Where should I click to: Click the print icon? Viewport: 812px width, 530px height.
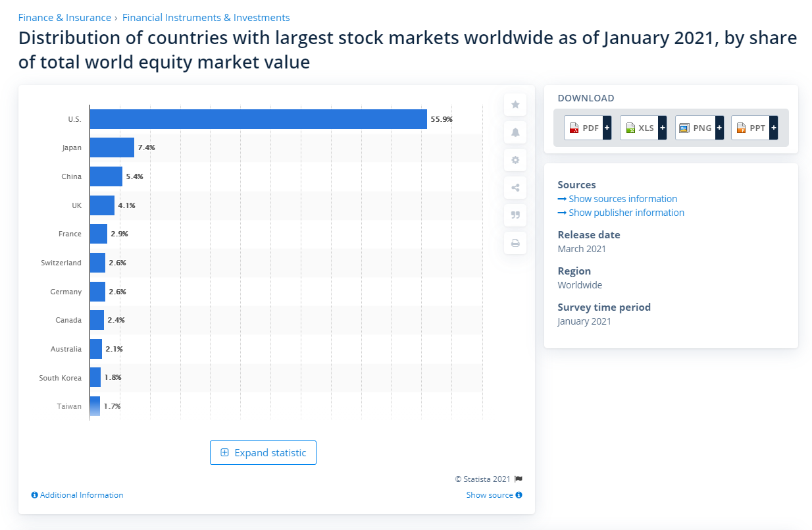pyautogui.click(x=515, y=243)
